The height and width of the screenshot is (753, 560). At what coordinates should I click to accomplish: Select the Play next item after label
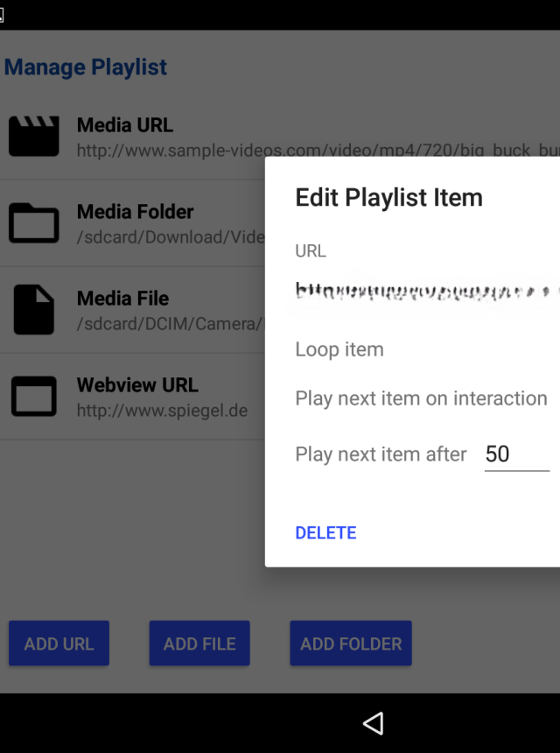(x=381, y=454)
